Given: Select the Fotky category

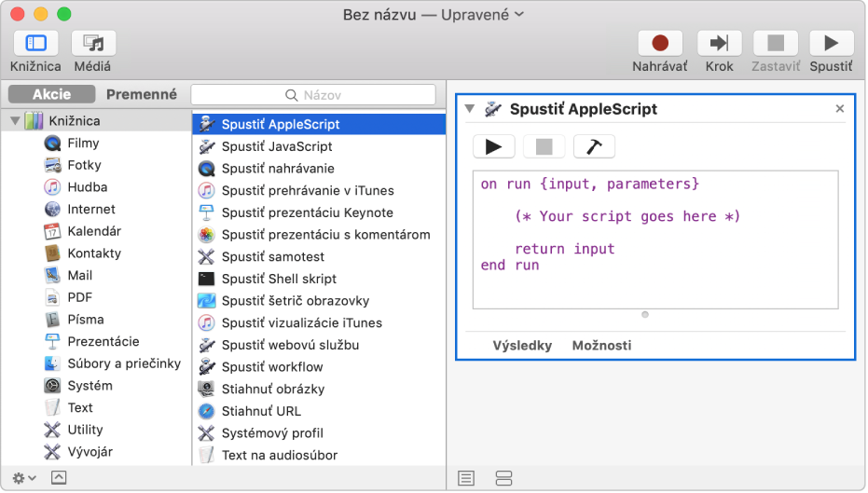Looking at the screenshot, I should tap(84, 166).
